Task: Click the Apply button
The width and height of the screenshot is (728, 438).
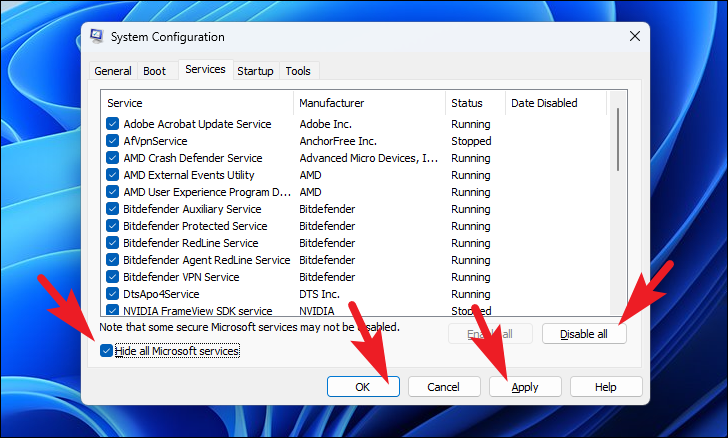Action: coord(525,387)
